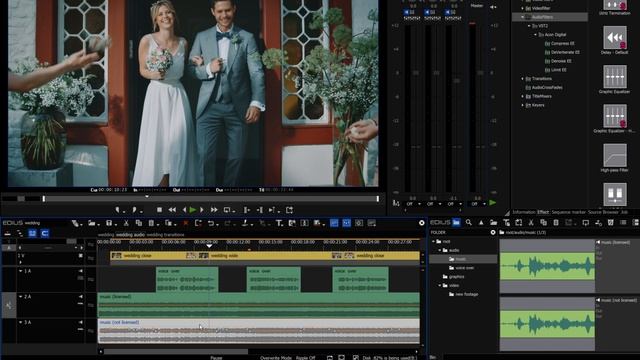Viewport: 640px width, 360px height.
Task: Select the AudioCrossFades item
Action: [x=547, y=87]
